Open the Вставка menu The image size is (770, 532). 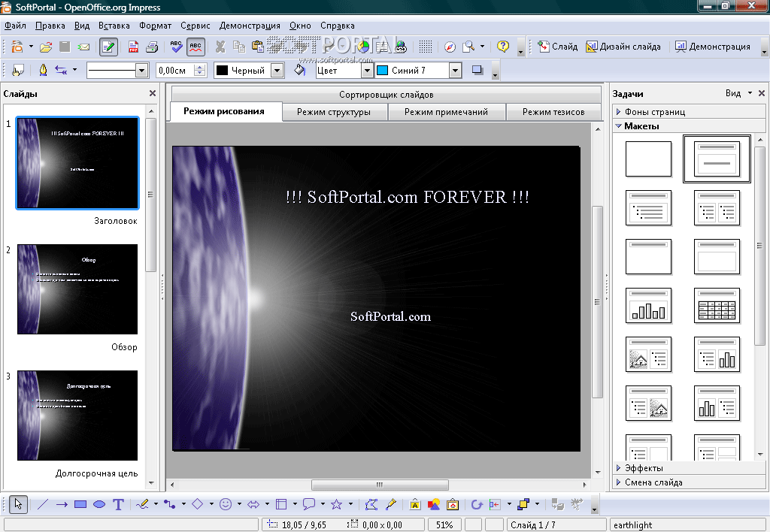tap(114, 26)
